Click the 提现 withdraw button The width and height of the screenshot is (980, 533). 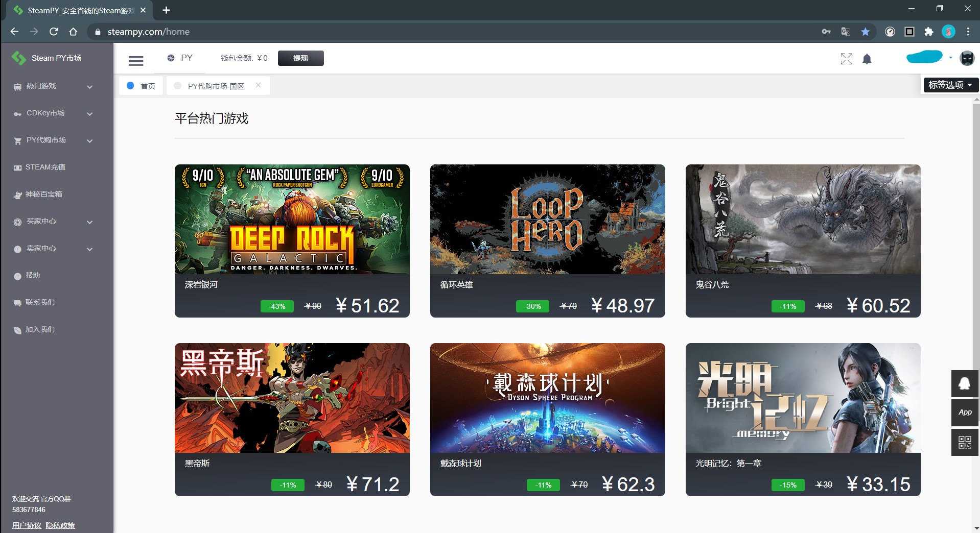tap(300, 58)
